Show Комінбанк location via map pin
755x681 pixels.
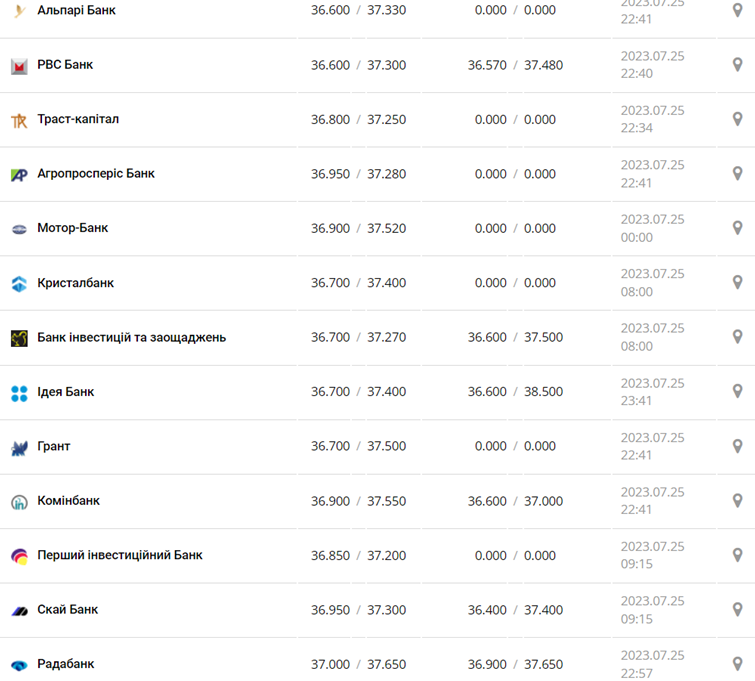point(738,501)
